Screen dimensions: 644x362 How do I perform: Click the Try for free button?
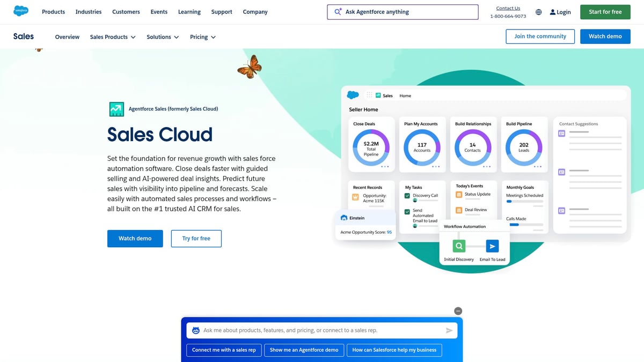(x=196, y=239)
